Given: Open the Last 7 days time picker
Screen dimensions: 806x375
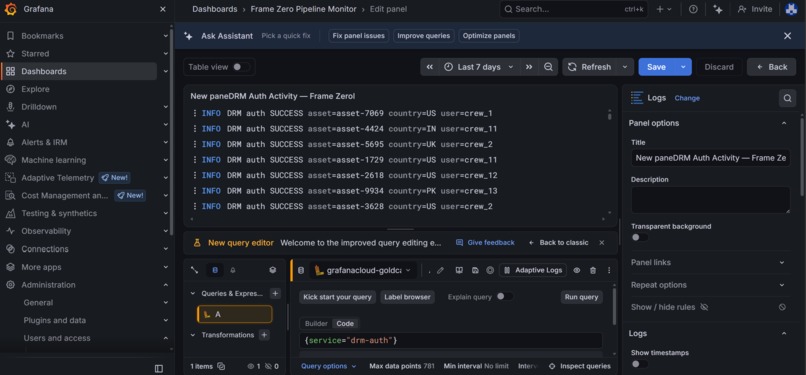Looking at the screenshot, I should (479, 67).
